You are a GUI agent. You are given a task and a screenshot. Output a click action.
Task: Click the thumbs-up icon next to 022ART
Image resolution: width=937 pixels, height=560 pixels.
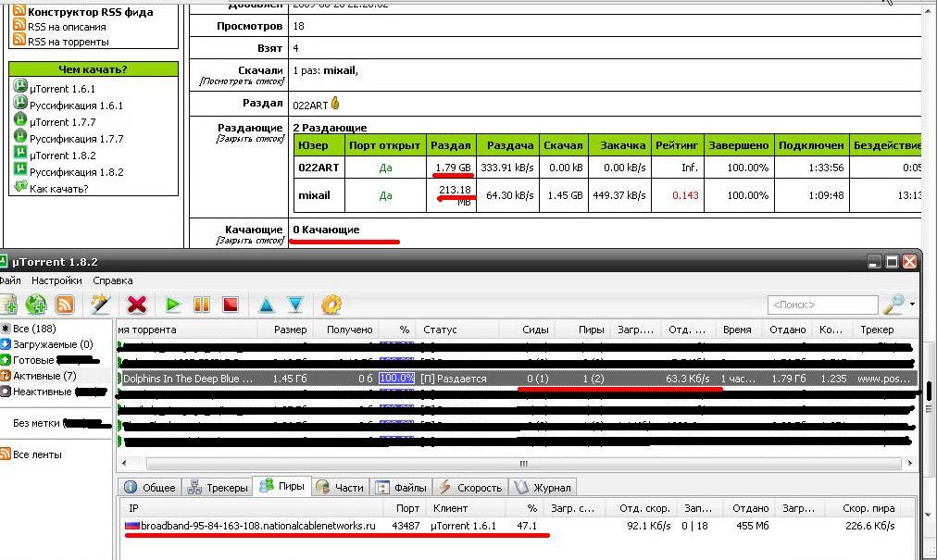tap(335, 104)
